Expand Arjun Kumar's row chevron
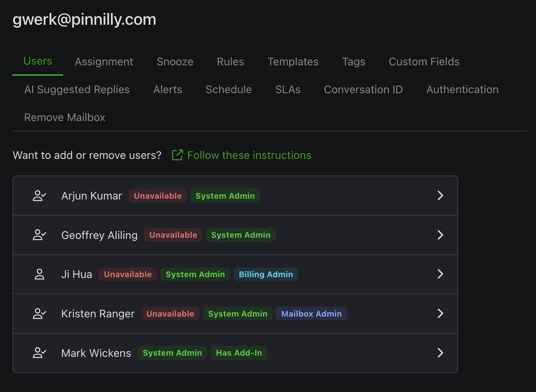 point(440,196)
